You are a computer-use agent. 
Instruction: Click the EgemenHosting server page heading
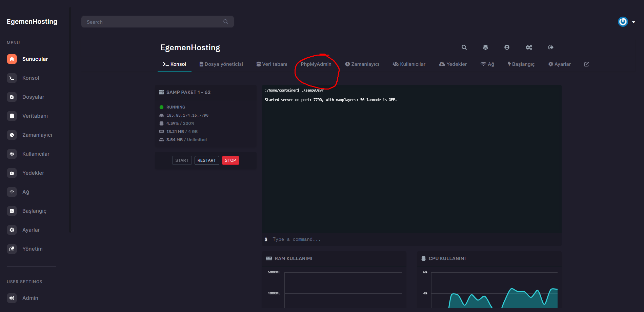(190, 47)
